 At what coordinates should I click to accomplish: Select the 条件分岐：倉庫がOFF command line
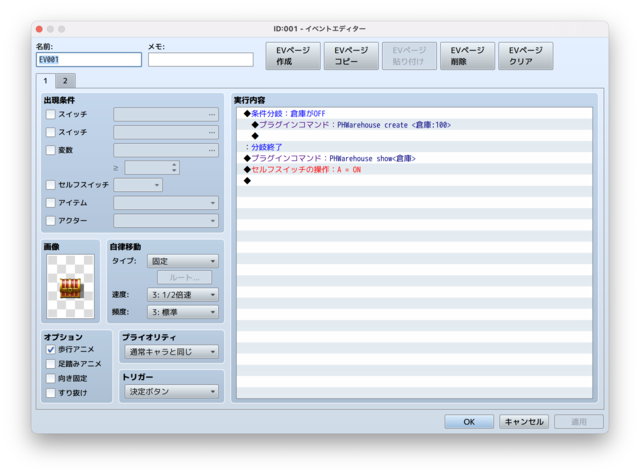(x=414, y=113)
